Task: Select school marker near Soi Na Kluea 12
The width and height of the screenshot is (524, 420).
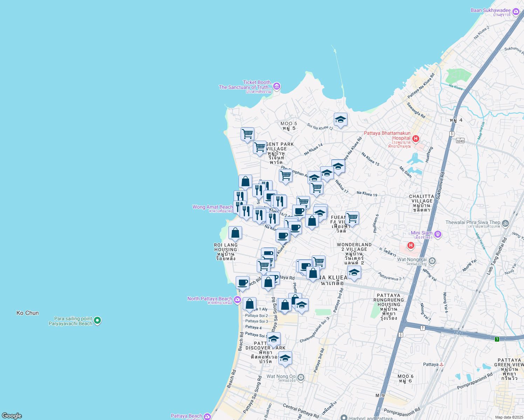Action: pos(340,120)
